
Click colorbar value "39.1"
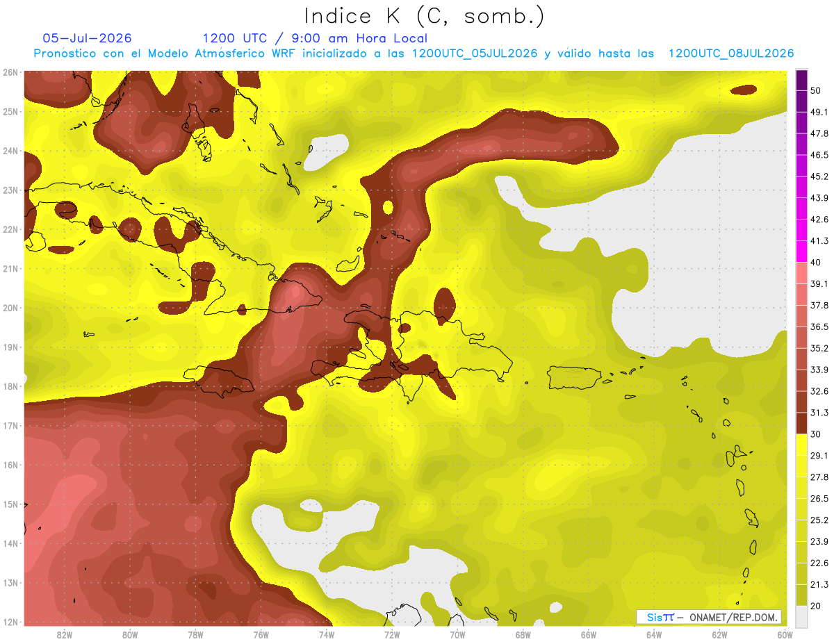[819, 283]
